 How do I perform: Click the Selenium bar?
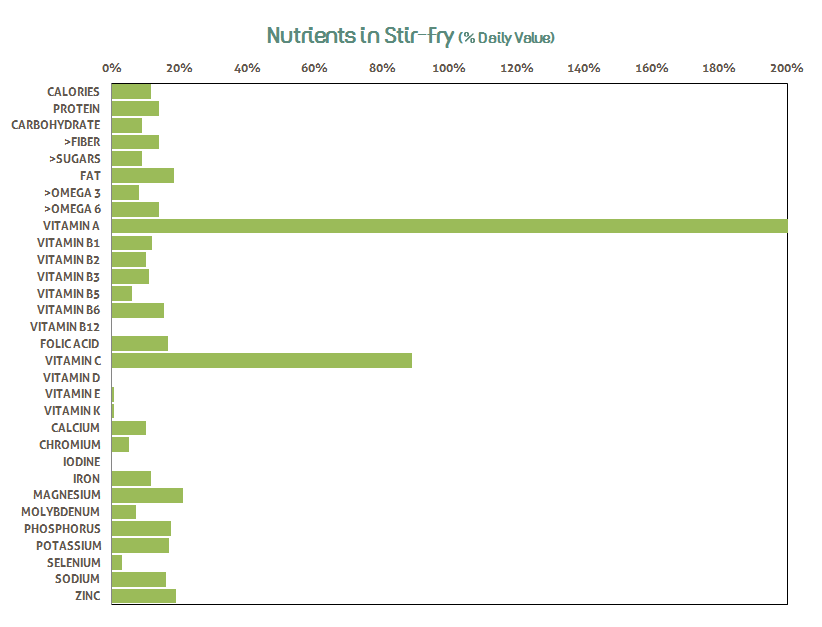click(x=117, y=562)
